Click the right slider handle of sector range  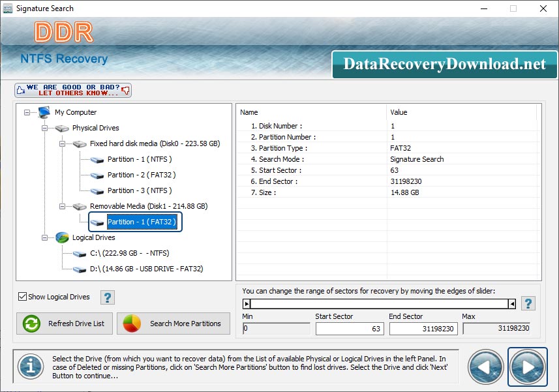click(512, 304)
